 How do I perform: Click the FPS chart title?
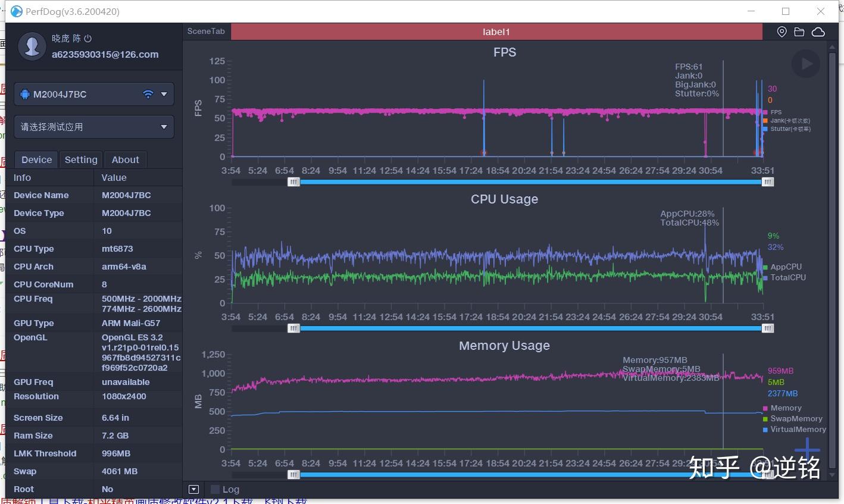(505, 52)
